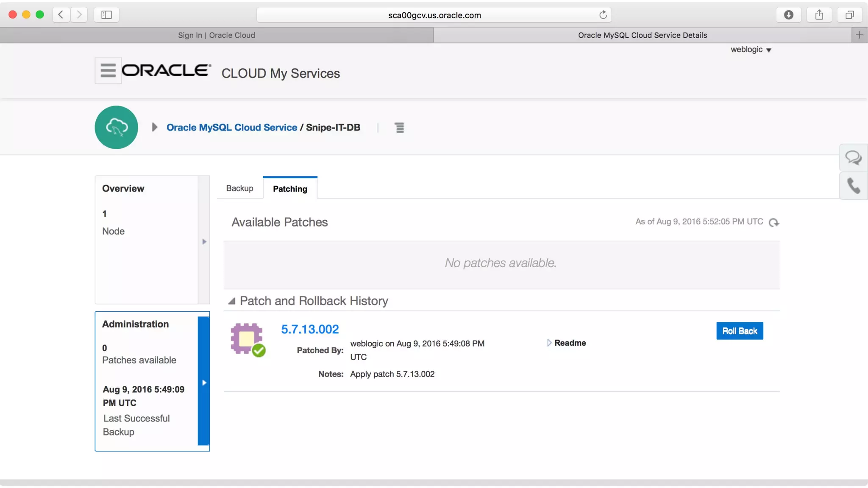Click the Roll Back button
The image size is (868, 488).
[x=739, y=331]
